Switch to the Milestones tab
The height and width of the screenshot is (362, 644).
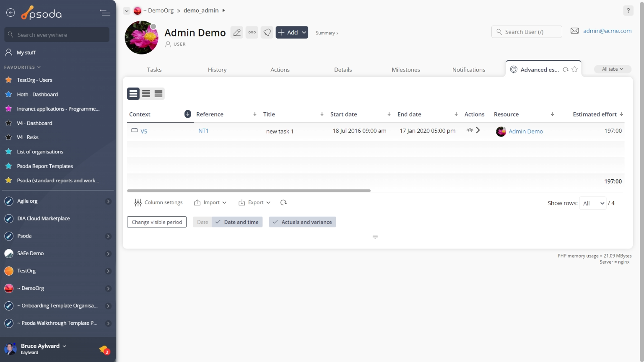(406, 70)
